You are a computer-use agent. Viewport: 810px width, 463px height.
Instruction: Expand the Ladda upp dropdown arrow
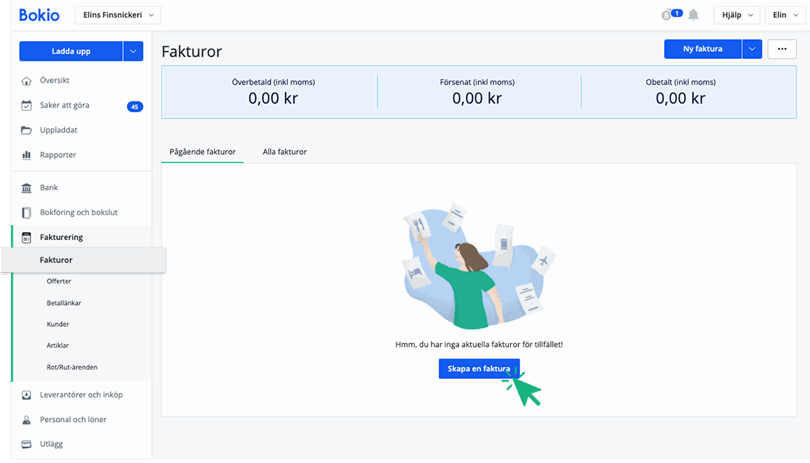click(134, 49)
